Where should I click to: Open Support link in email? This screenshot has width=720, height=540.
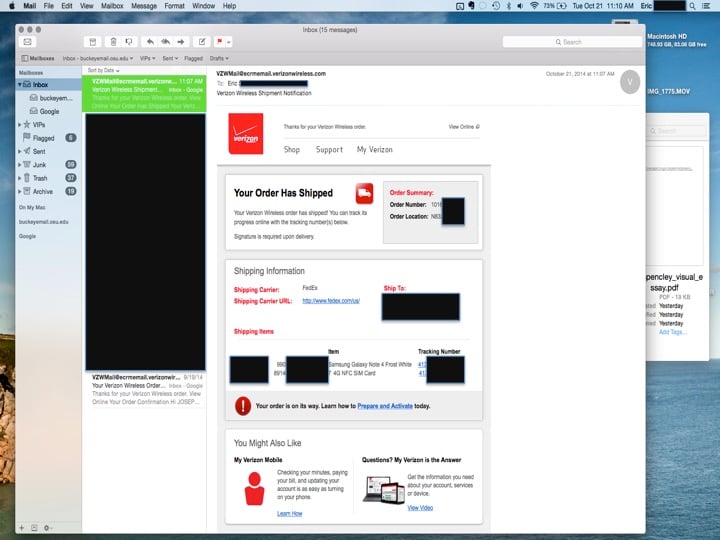(329, 150)
